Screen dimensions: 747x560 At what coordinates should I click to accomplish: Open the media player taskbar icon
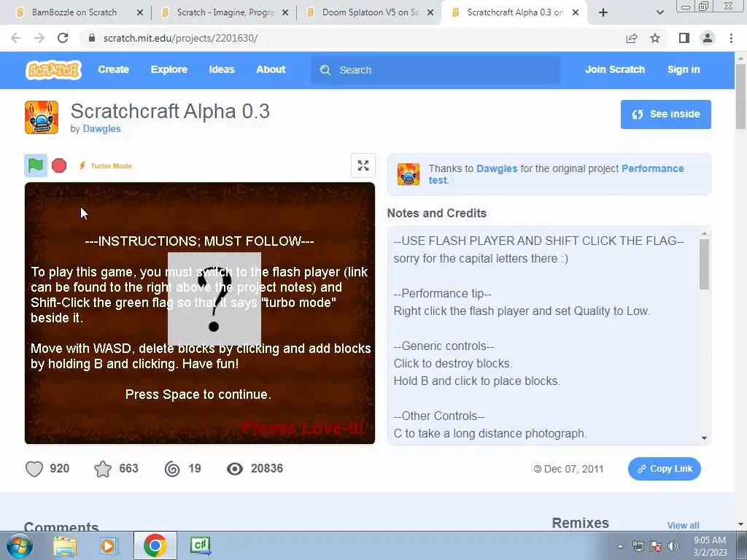pyautogui.click(x=109, y=546)
